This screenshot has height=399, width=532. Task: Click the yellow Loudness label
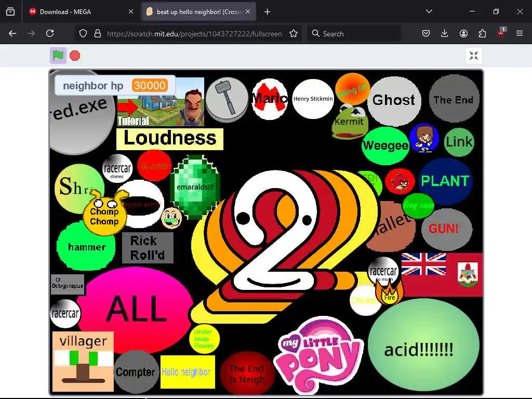170,138
